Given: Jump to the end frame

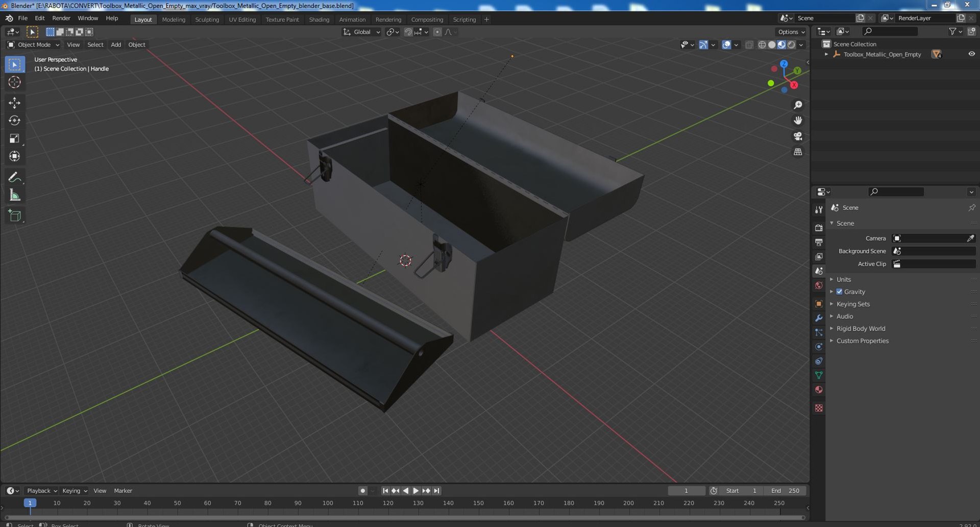Looking at the screenshot, I should (x=436, y=491).
